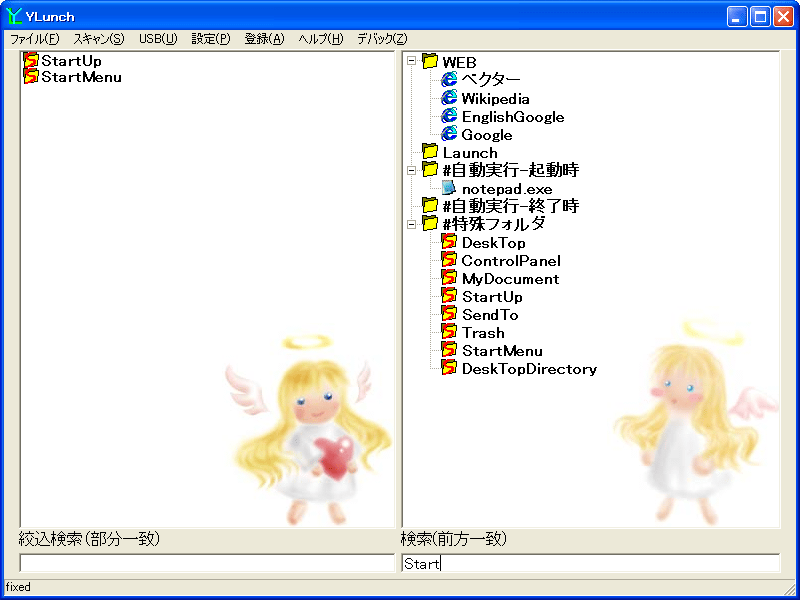Open the 設定(P) menu

[x=210, y=39]
